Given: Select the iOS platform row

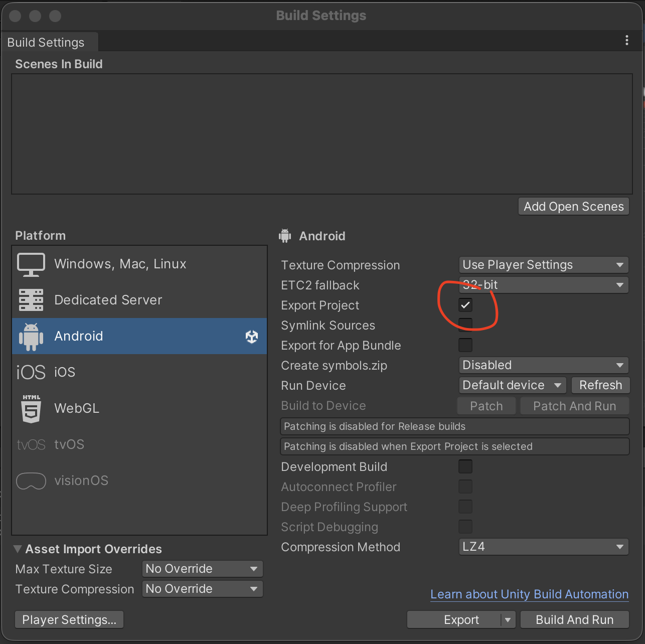Looking at the screenshot, I should (x=139, y=372).
